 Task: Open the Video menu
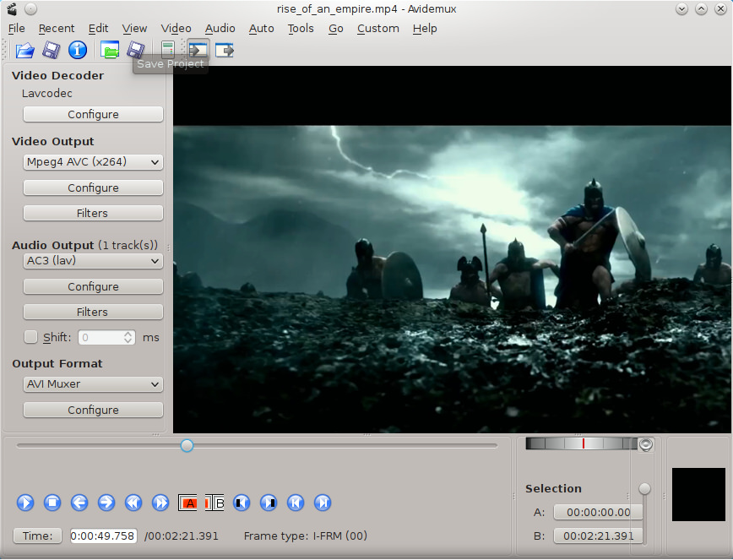point(176,29)
